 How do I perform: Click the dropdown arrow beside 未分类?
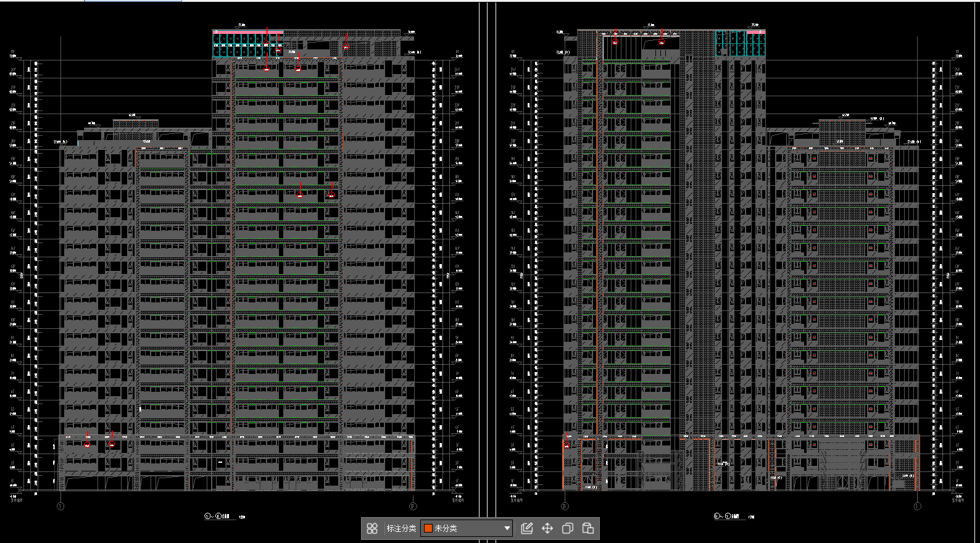507,528
